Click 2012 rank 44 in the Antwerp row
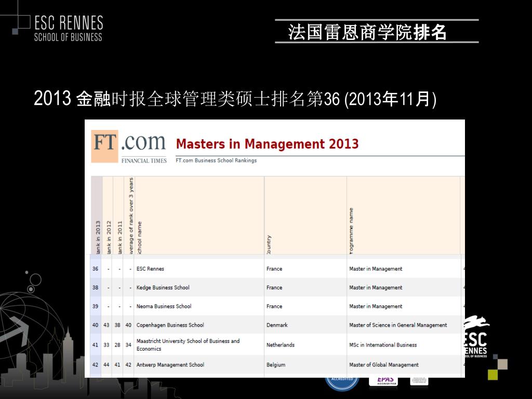The image size is (532, 399). (106, 365)
